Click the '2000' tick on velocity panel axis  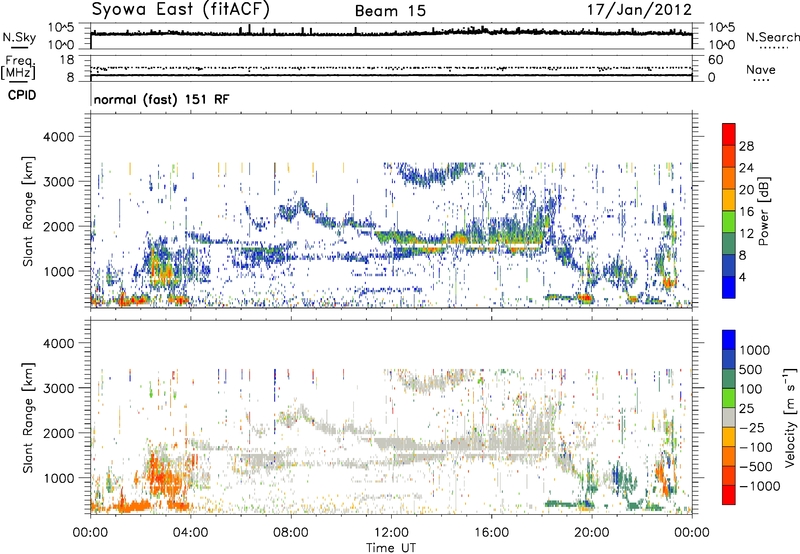[x=58, y=433]
